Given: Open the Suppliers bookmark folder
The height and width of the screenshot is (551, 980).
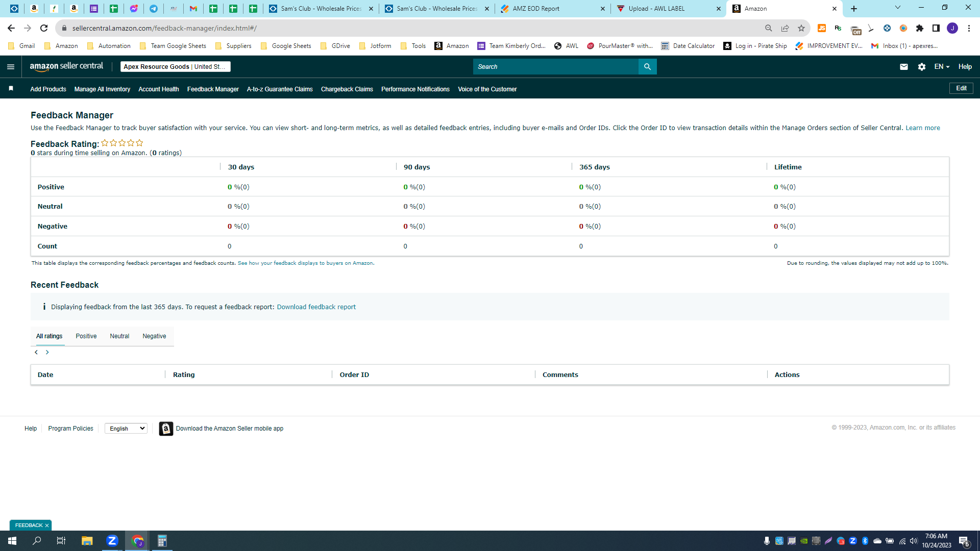Looking at the screenshot, I should pos(234,46).
